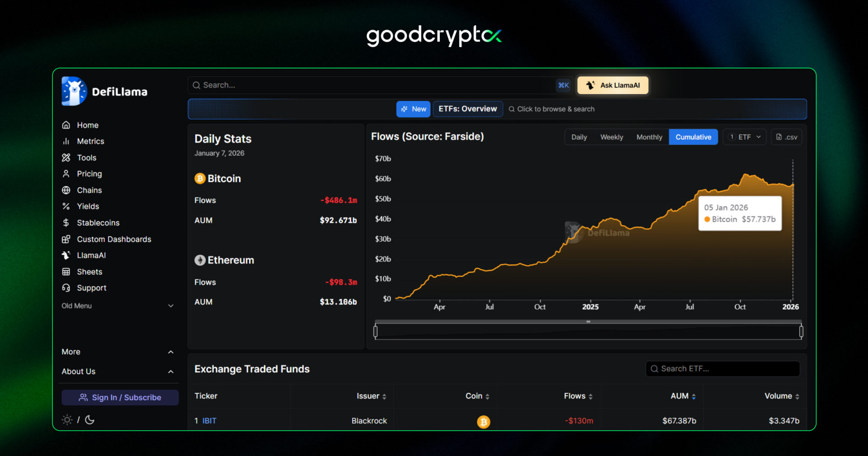Switch to dark mode with moon icon
This screenshot has height=456, width=868.
(x=90, y=420)
